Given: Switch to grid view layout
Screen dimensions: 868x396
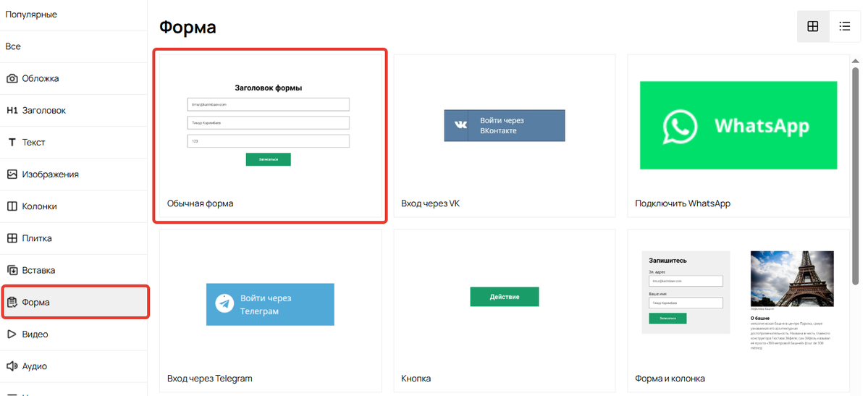Looking at the screenshot, I should click(x=812, y=27).
